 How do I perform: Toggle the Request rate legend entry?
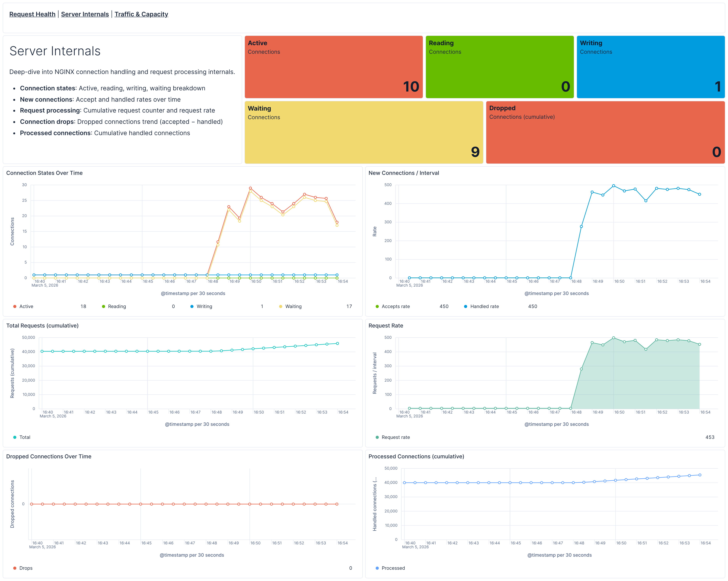[x=396, y=437]
